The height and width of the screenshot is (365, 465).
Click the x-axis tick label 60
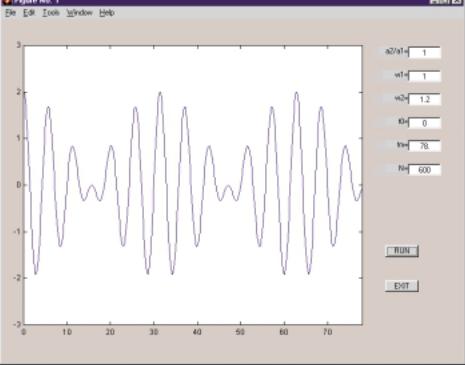[x=284, y=332]
